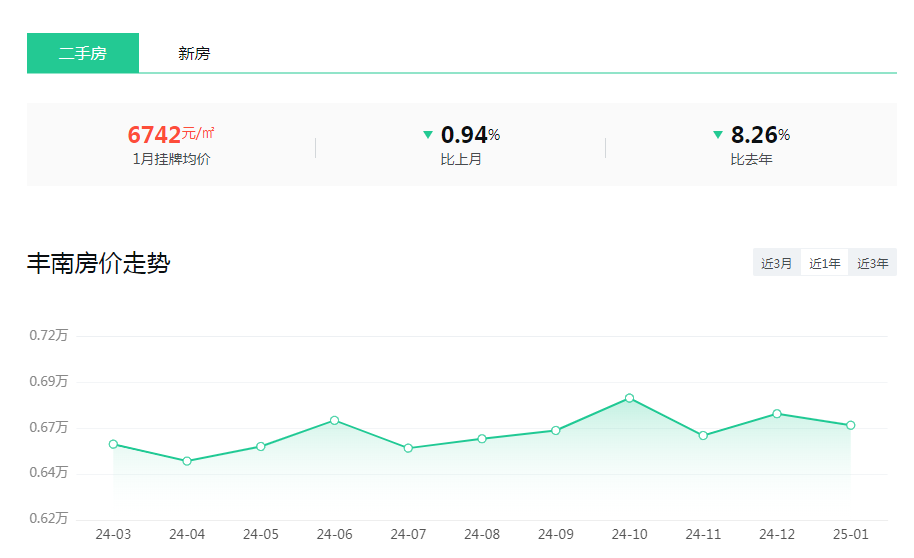Click the 丰南房价走势 chart heading

click(98, 264)
